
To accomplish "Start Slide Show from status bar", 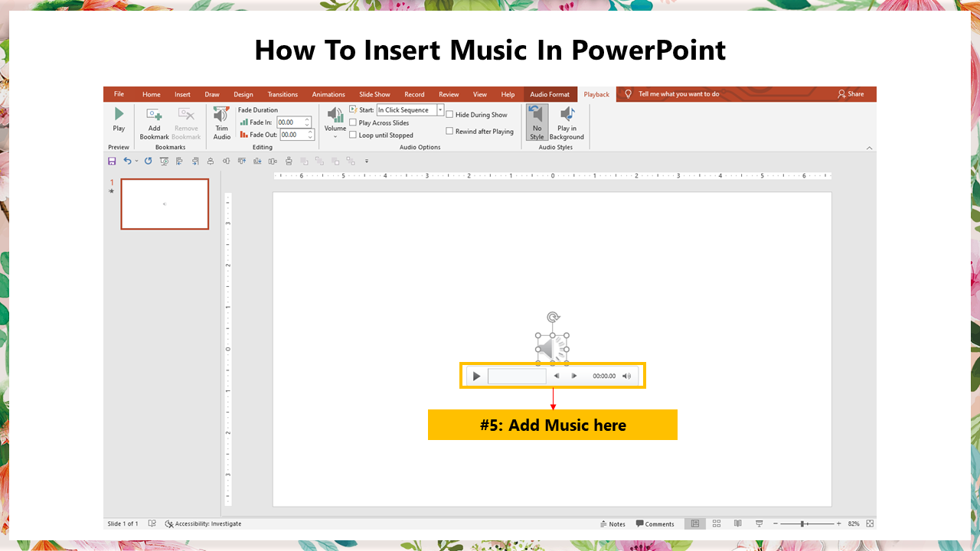I will click(x=759, y=523).
